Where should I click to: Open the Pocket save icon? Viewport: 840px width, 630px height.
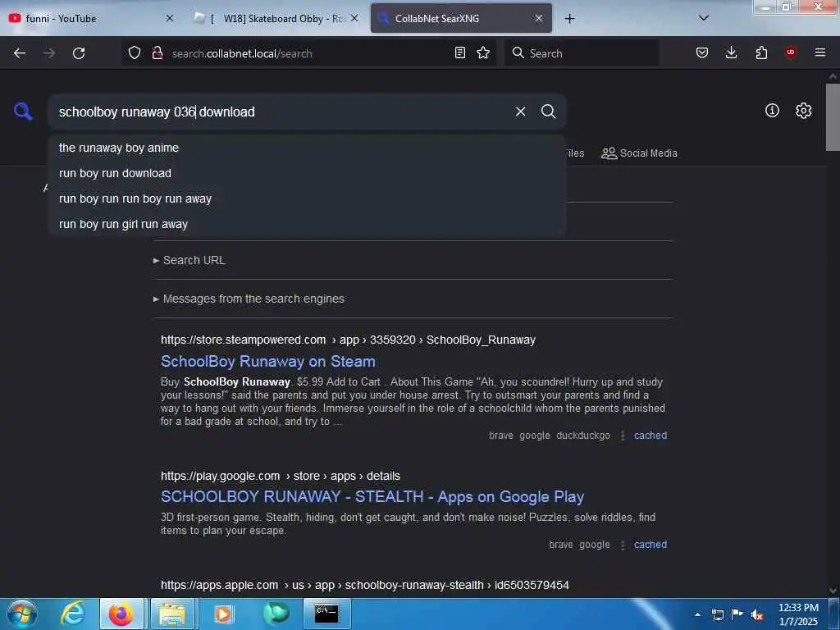coord(702,52)
